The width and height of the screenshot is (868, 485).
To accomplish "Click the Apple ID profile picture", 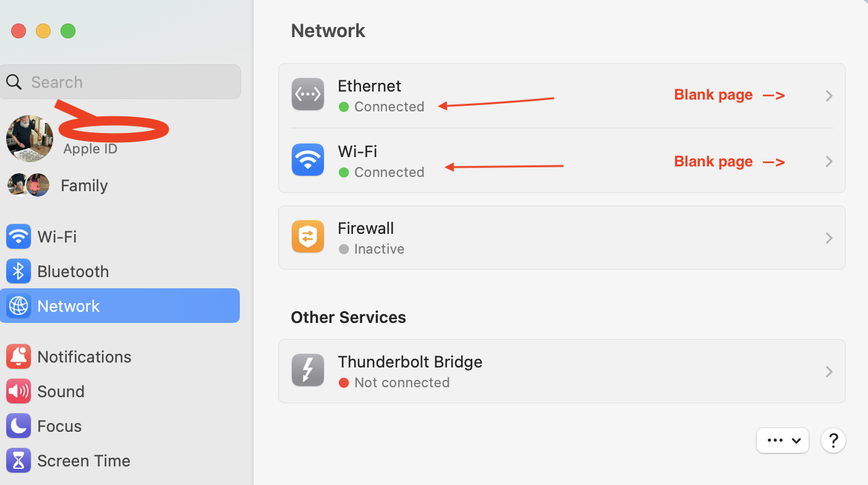I will pyautogui.click(x=29, y=138).
